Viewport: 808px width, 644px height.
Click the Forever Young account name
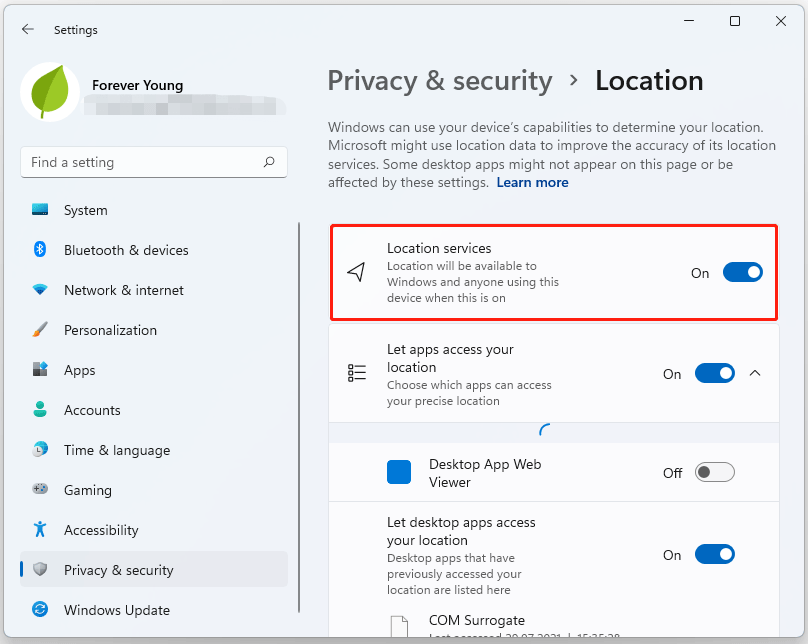click(x=138, y=85)
